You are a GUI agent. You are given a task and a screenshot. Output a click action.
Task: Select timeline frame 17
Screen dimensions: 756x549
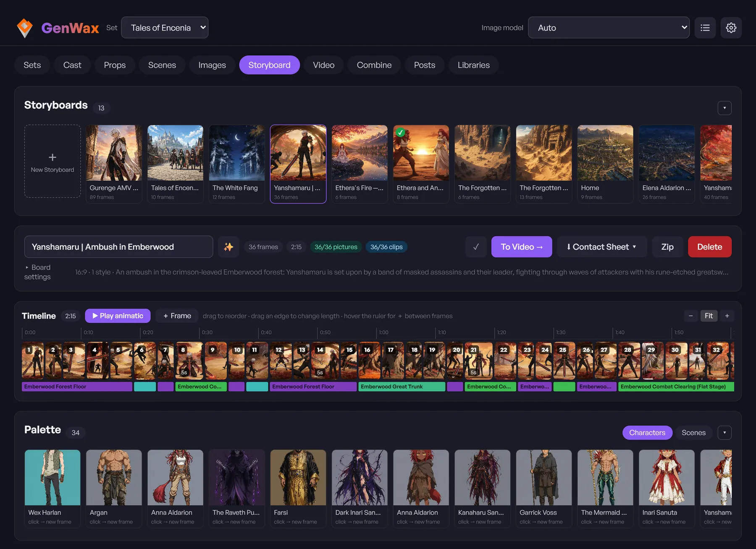[x=392, y=361]
